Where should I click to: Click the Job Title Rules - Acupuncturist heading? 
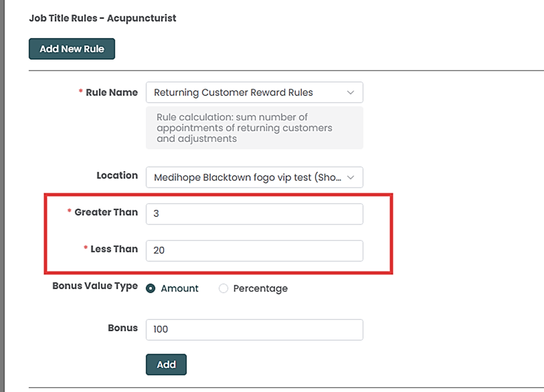103,18
